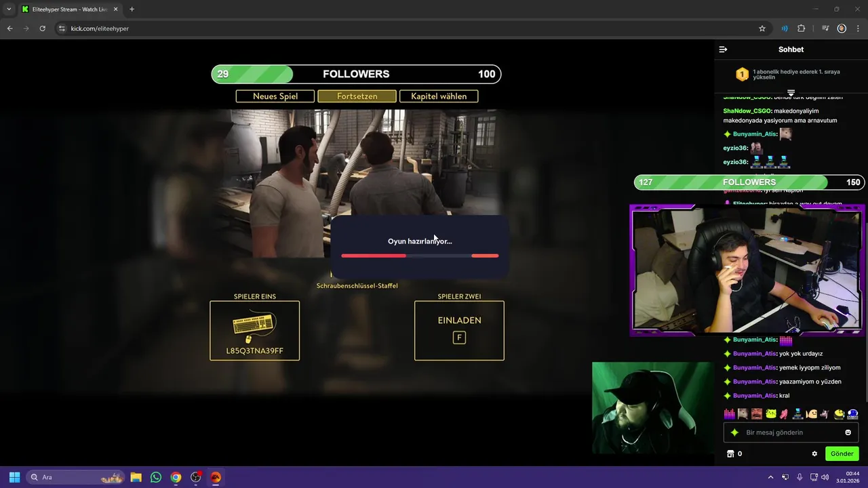Click the red game loading progress bar
Viewport: 868px width, 488px height.
[420, 256]
